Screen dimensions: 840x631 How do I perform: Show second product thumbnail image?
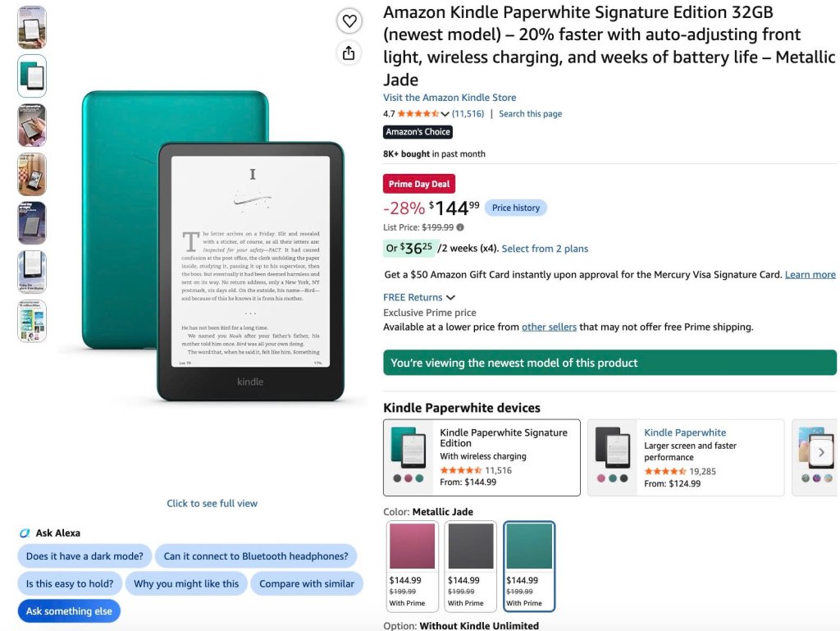(32, 76)
